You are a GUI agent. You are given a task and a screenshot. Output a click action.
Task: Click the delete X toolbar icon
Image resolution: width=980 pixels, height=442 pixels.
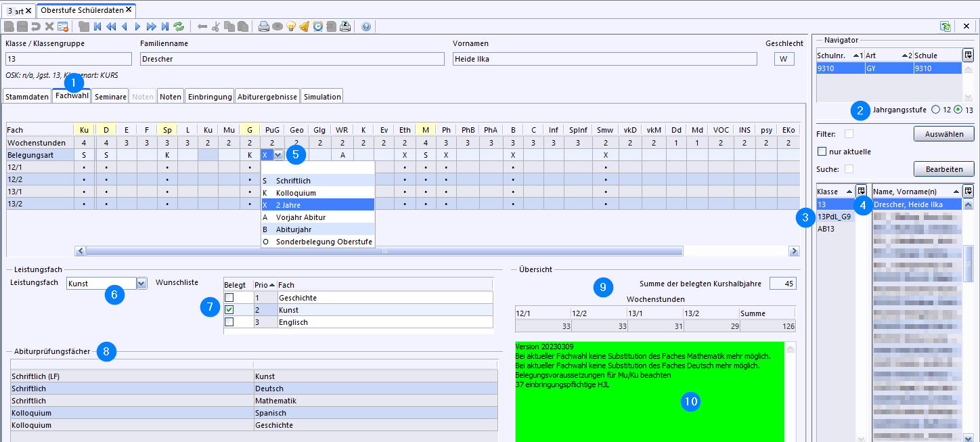(x=49, y=26)
